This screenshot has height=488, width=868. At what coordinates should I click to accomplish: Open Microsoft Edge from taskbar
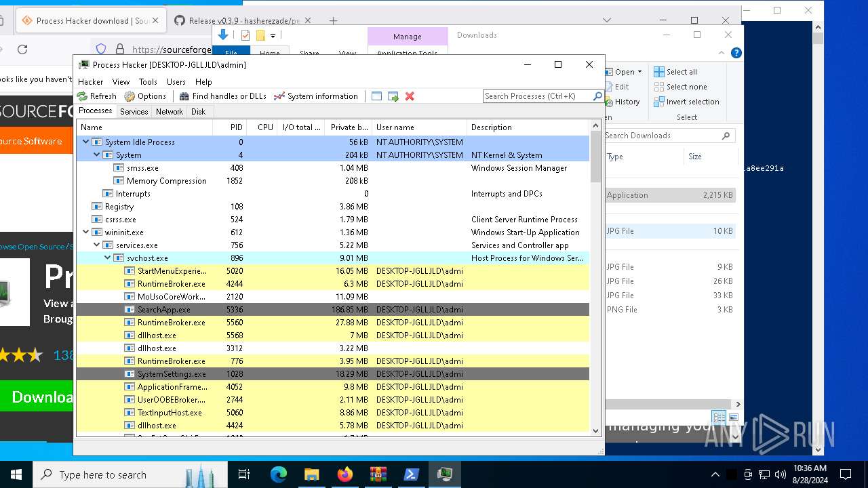[x=279, y=474]
